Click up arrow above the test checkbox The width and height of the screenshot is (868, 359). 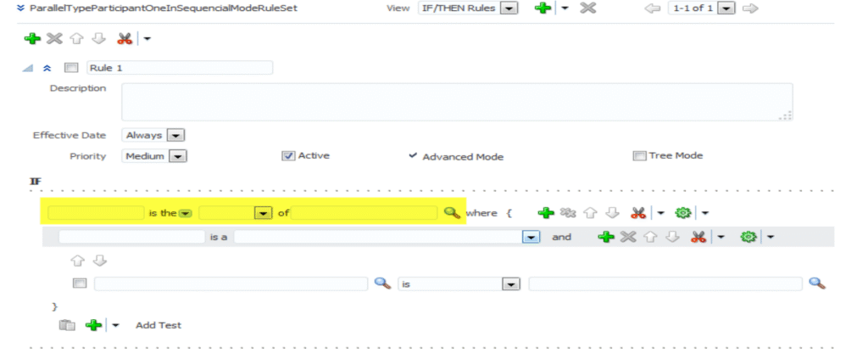pos(77,261)
